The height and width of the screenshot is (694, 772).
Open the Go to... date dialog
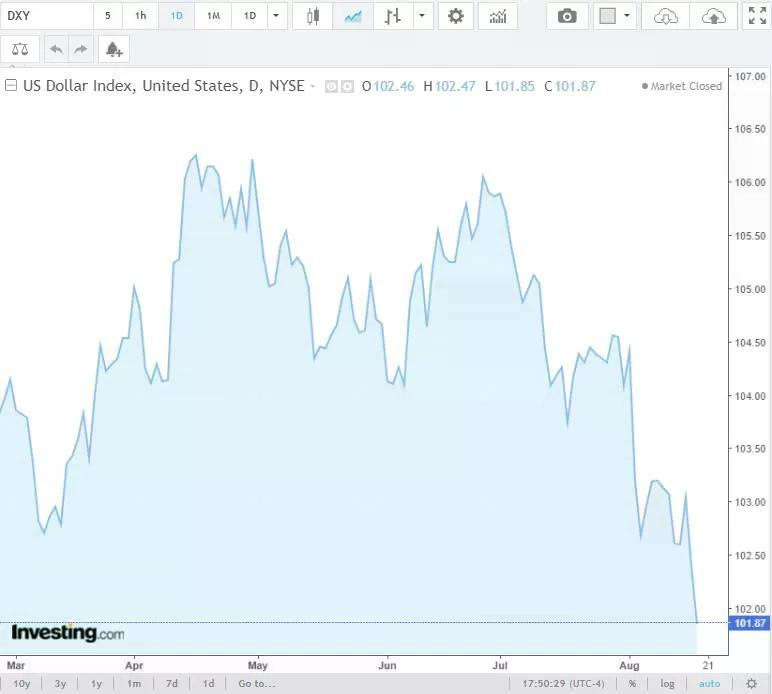(257, 684)
